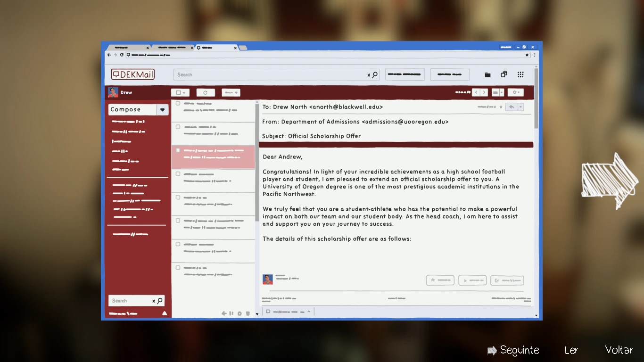Image resolution: width=644 pixels, height=362 pixels.
Task: Star the open scholarship email
Action: [501, 107]
